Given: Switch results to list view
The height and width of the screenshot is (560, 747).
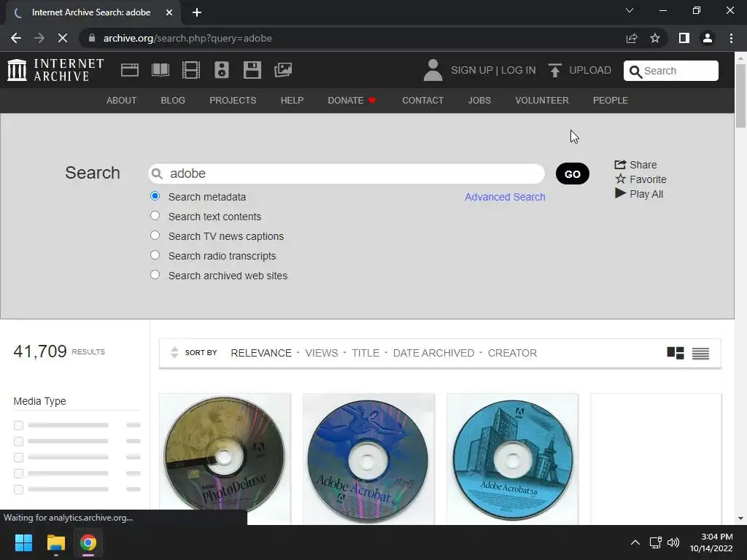Looking at the screenshot, I should click(700, 354).
